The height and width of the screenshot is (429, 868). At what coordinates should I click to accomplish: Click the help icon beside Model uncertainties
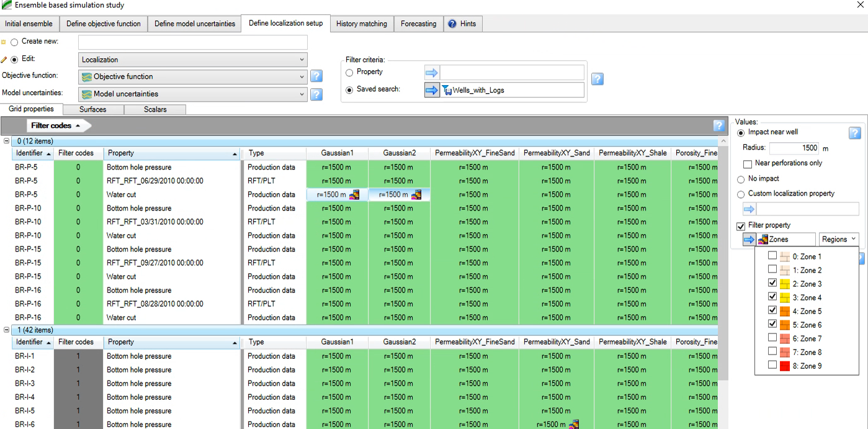point(316,94)
